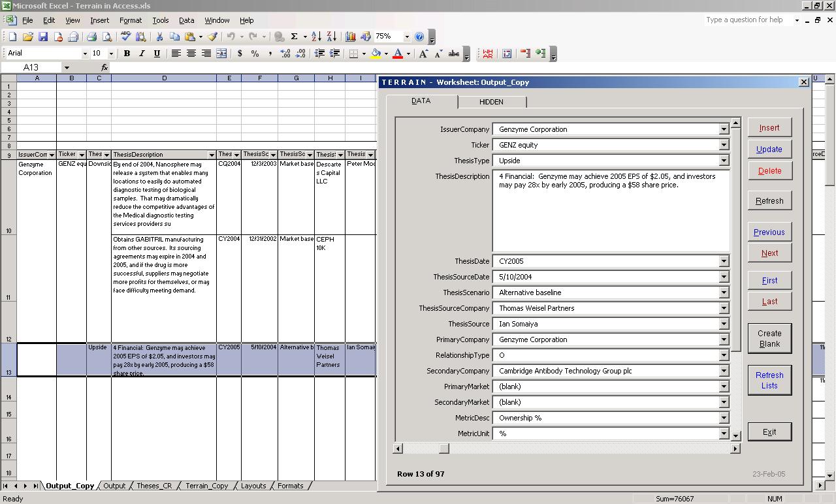This screenshot has width=836, height=504.
Task: Open the Format menu
Action: click(131, 20)
